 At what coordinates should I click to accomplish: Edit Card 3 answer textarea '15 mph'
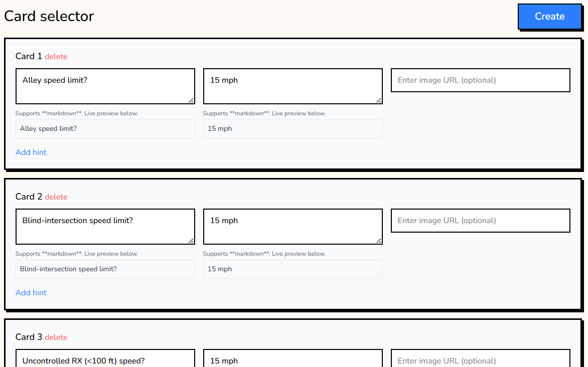pos(293,358)
